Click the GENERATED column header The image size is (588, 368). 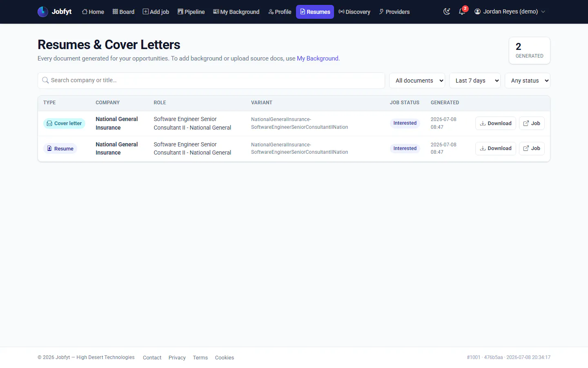point(445,103)
